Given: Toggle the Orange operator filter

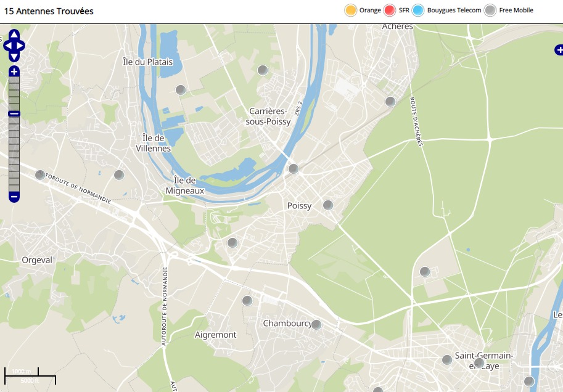Looking at the screenshot, I should click(351, 10).
